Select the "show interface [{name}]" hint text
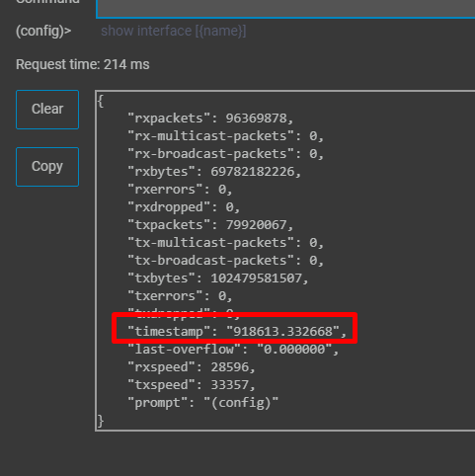 (x=174, y=31)
